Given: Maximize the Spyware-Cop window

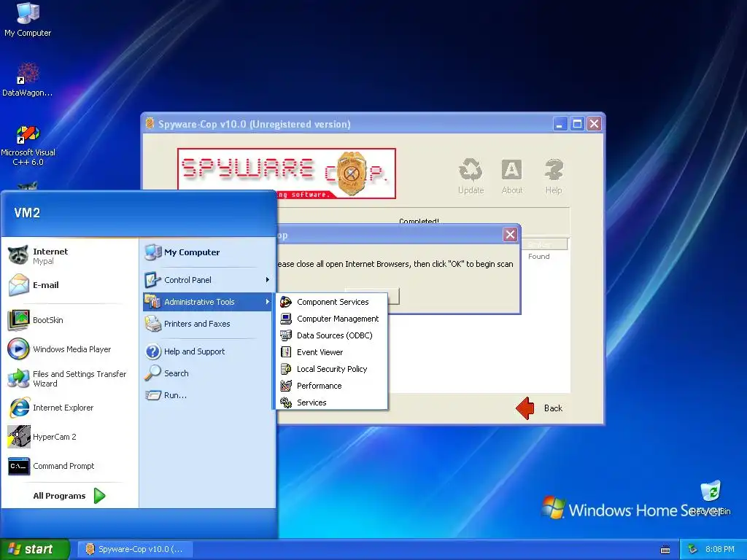Looking at the screenshot, I should click(x=577, y=124).
